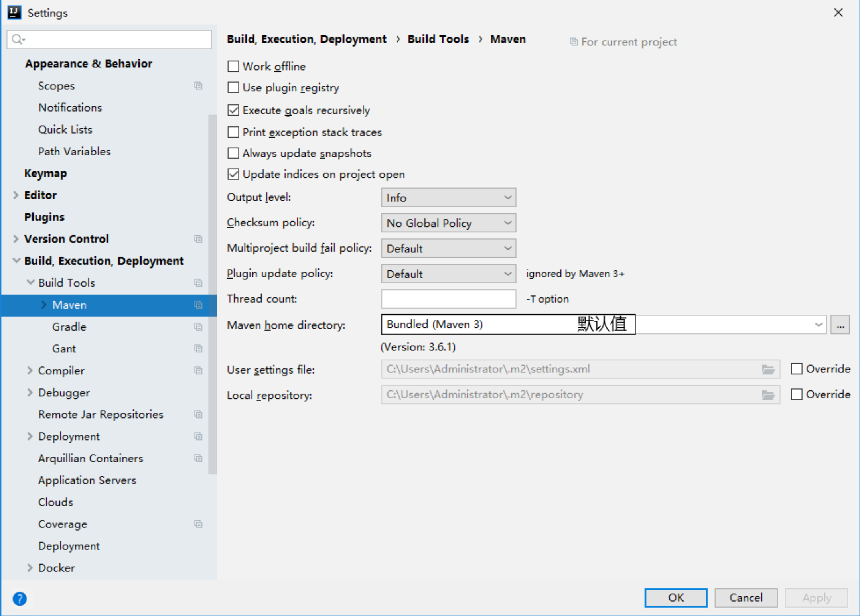This screenshot has width=860, height=616.
Task: Click the blue help question mark icon
Action: point(20,598)
